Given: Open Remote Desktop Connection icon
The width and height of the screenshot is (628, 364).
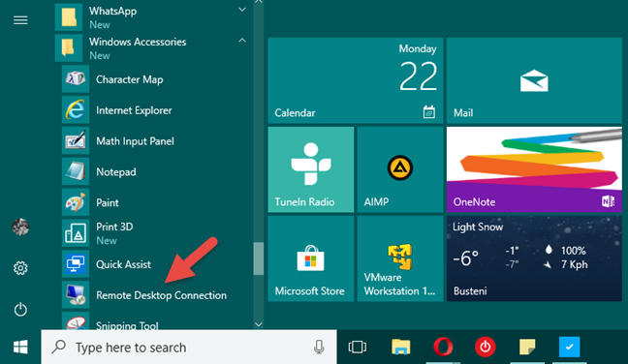Looking at the screenshot, I should point(76,295).
